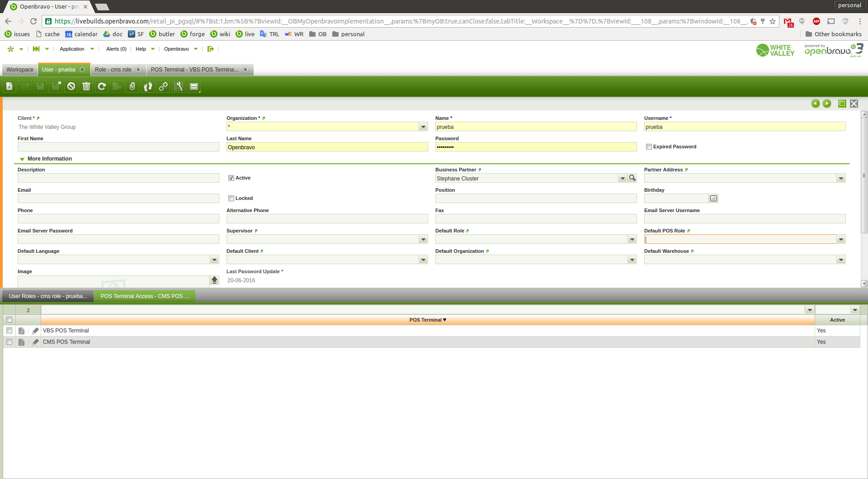Viewport: 868px width, 479px height.
Task: Click the trash can Delete icon
Action: click(x=86, y=86)
